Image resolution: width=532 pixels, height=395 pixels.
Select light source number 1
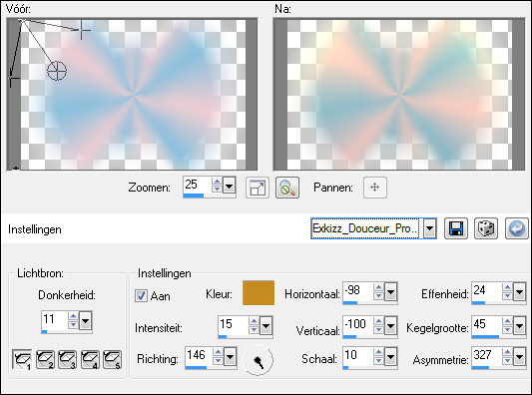tap(22, 359)
